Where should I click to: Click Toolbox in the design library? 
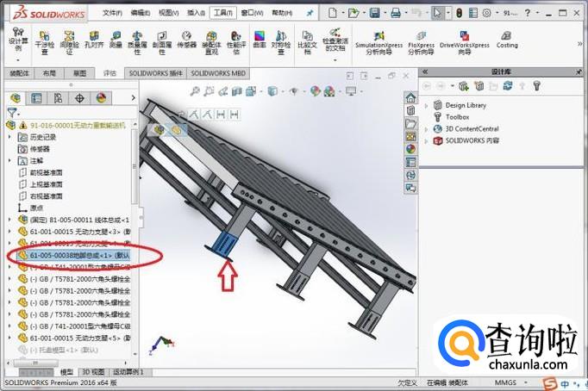pos(457,117)
